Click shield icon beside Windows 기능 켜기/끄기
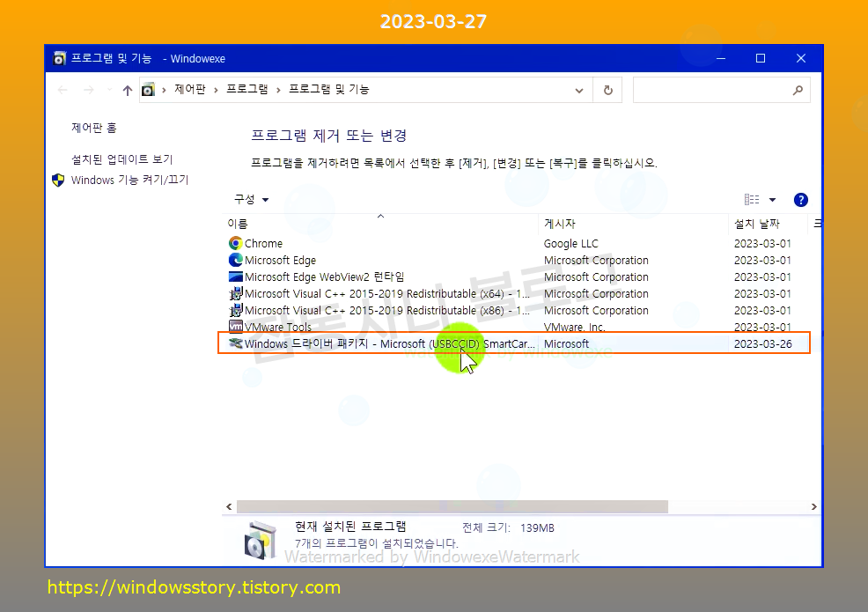Viewport: 868px width, 612px height. [58, 180]
